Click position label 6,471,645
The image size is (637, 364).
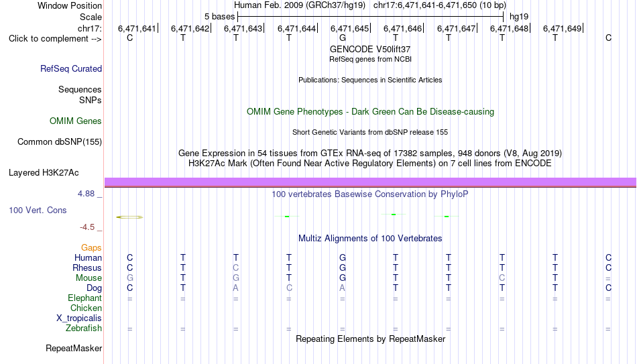(349, 28)
